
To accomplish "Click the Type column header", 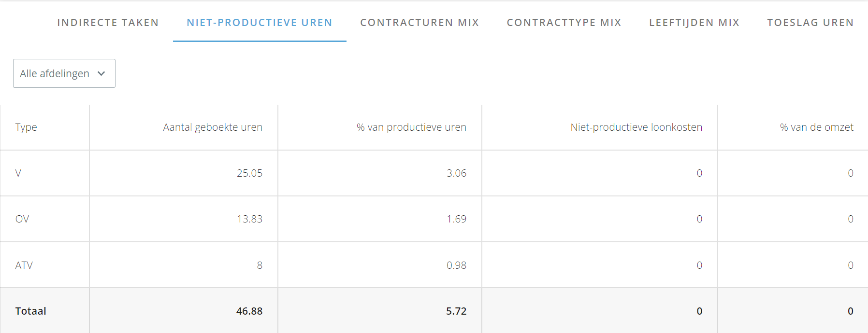I will 26,127.
